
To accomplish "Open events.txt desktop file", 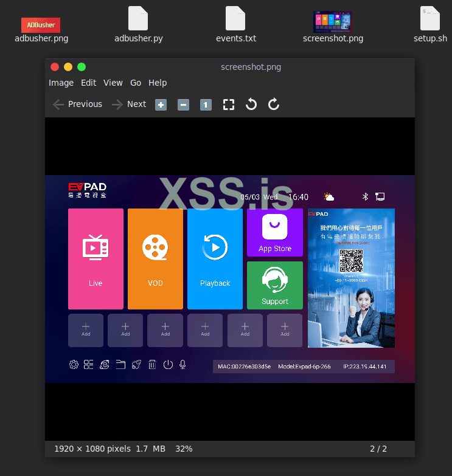I will click(x=235, y=25).
